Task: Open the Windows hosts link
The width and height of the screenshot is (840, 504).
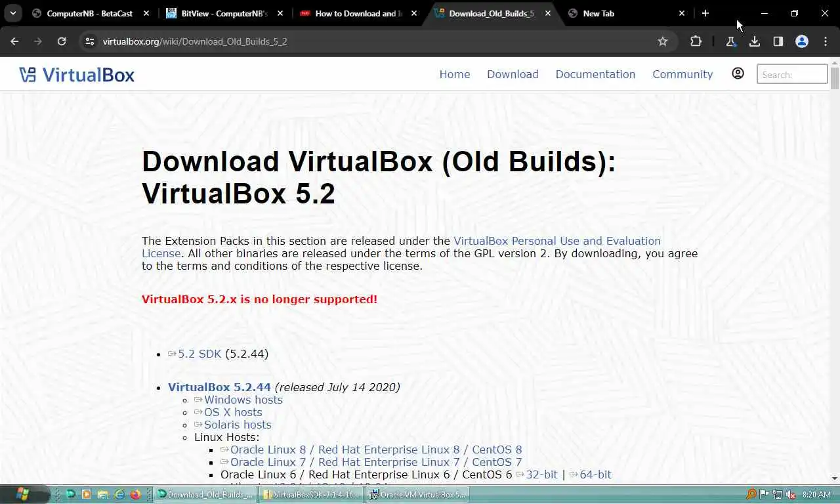Action: click(x=243, y=400)
